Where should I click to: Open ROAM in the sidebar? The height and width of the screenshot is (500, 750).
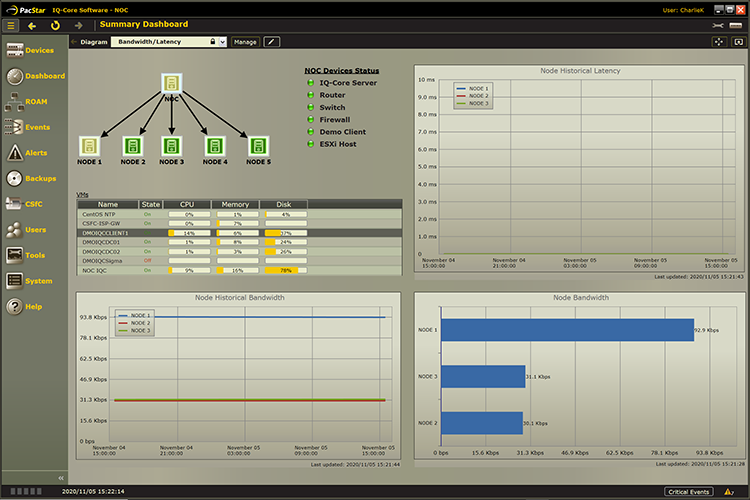point(26,101)
